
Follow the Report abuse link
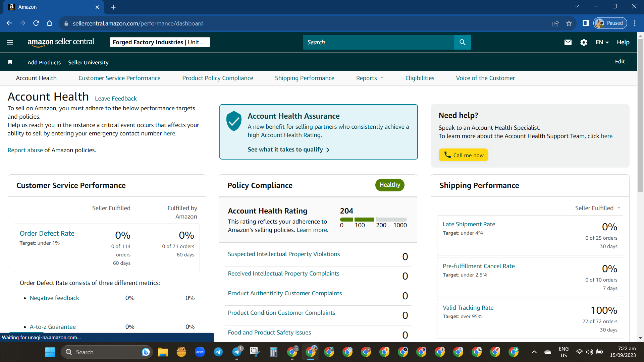25,150
